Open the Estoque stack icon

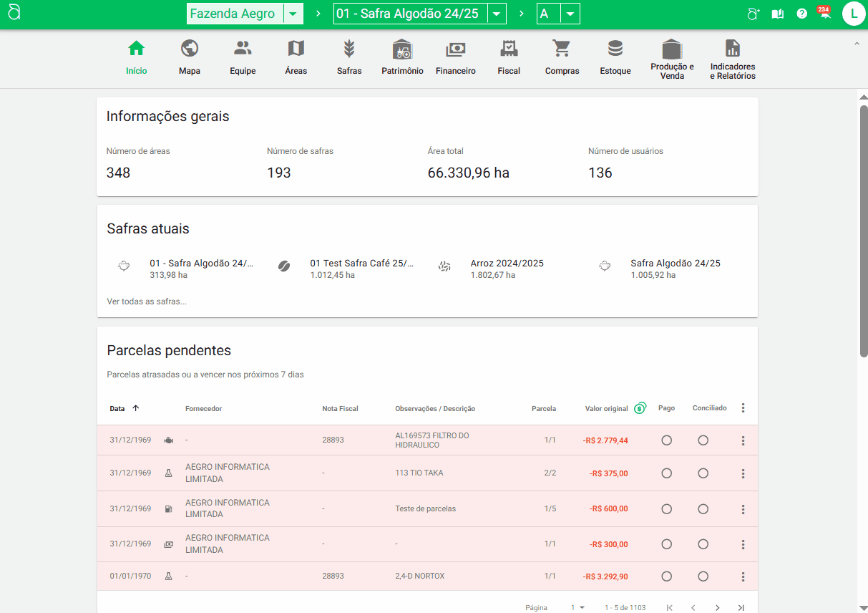(615, 49)
